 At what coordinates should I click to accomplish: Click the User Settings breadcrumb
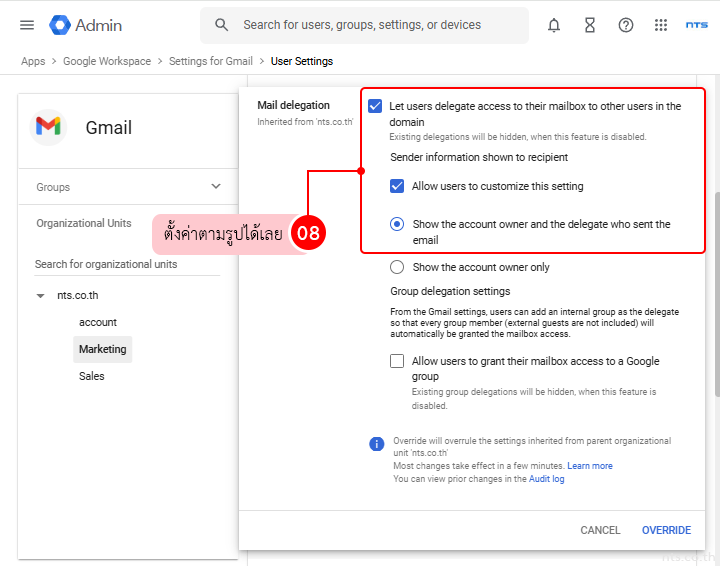coord(302,61)
